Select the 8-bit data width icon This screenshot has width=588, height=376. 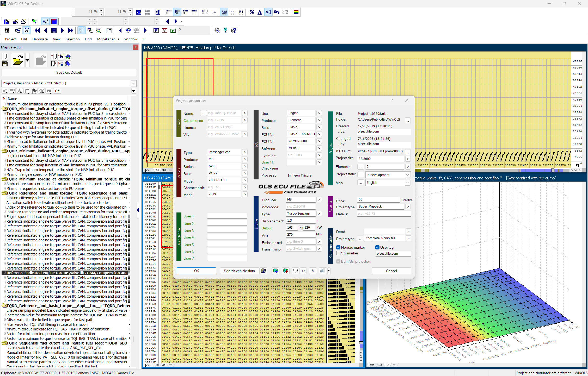[169, 12]
